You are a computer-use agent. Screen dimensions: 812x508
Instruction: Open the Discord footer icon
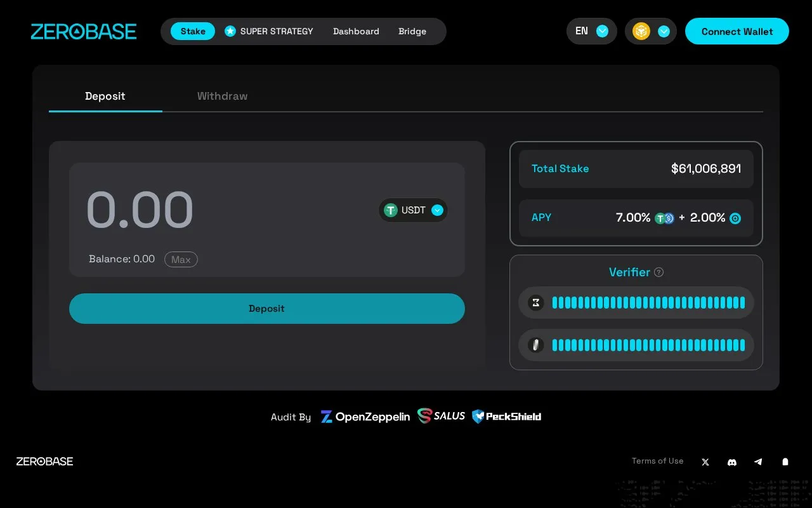pyautogui.click(x=732, y=462)
